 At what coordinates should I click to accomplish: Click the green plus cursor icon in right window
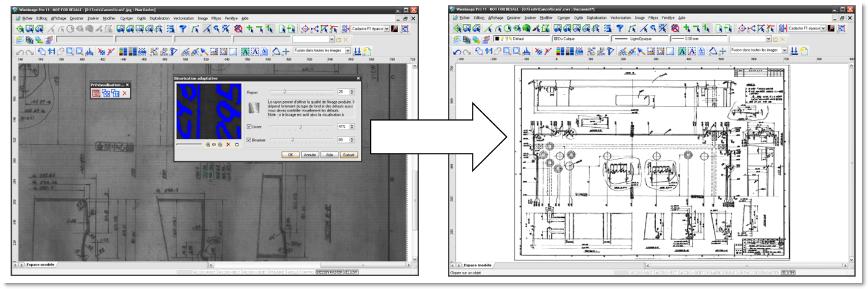(687, 28)
